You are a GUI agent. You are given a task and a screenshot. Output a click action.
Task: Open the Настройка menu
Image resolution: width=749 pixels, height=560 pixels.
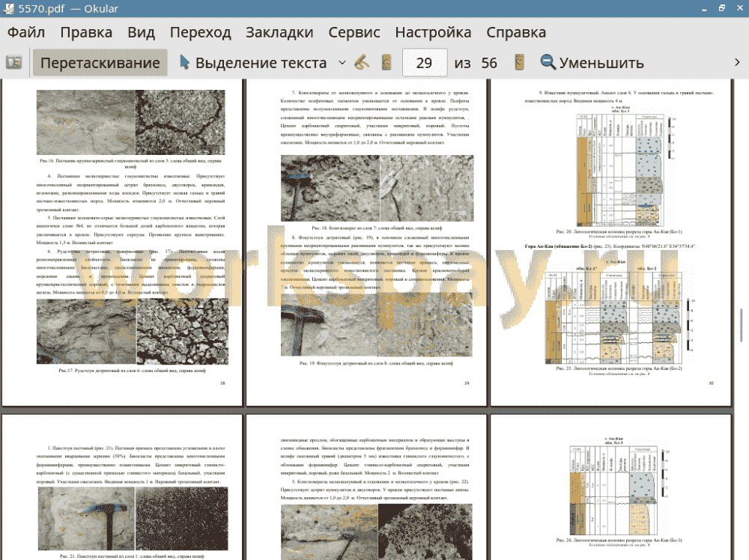(x=433, y=32)
